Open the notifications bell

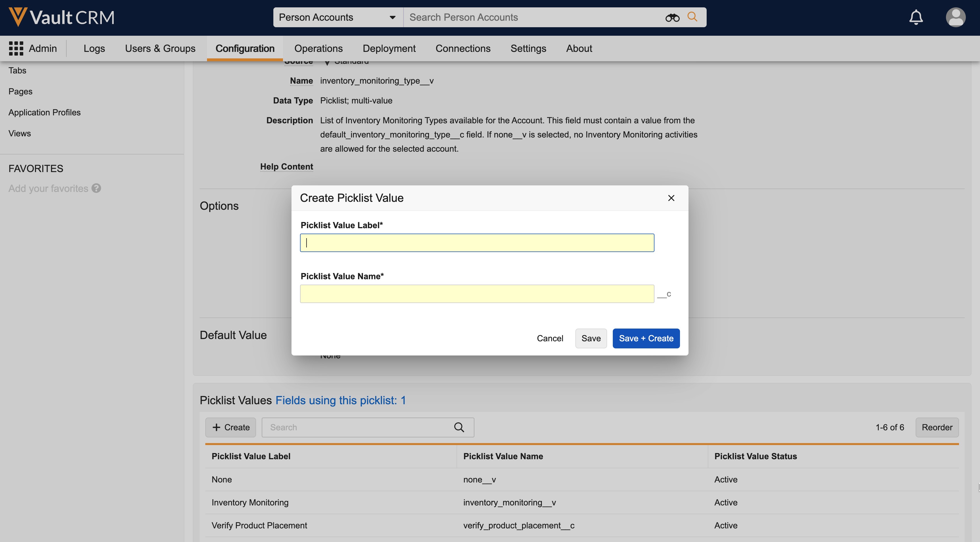pyautogui.click(x=916, y=17)
